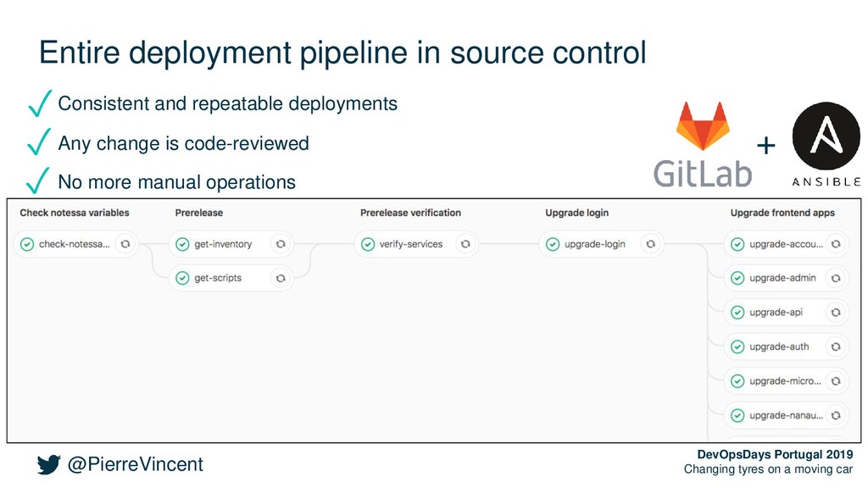Image resolution: width=868 pixels, height=488 pixels.
Task: Retry the upgrade-login job
Action: (650, 244)
